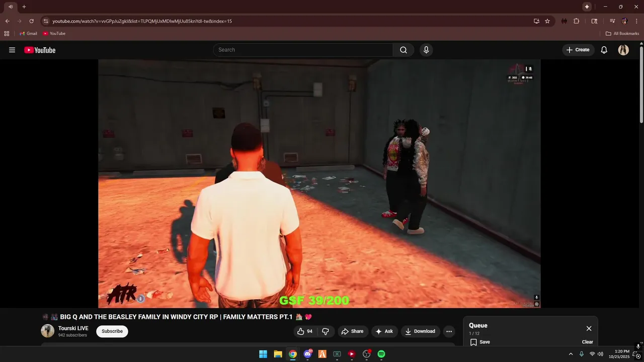This screenshot has width=644, height=362.
Task: Start voice search with the microphone
Action: pyautogui.click(x=426, y=50)
